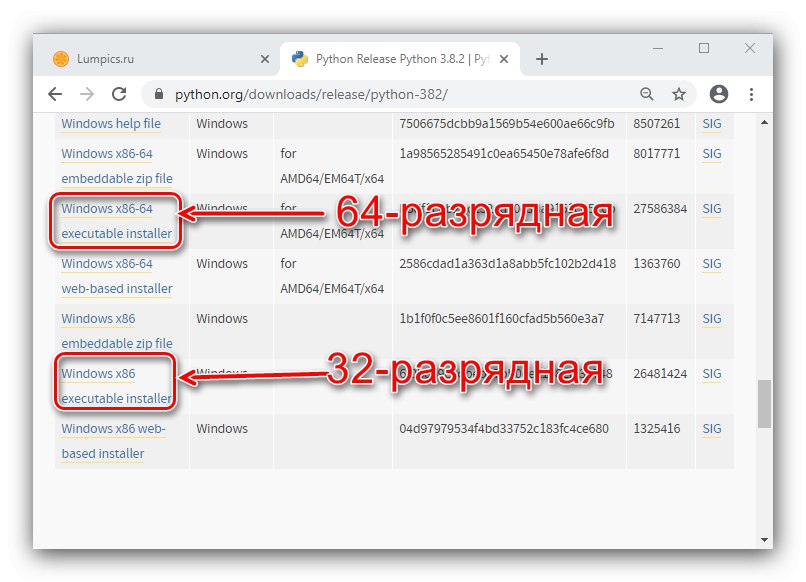This screenshot has width=806, height=582.
Task: Bookmark this page with the star icon
Action: click(x=679, y=94)
